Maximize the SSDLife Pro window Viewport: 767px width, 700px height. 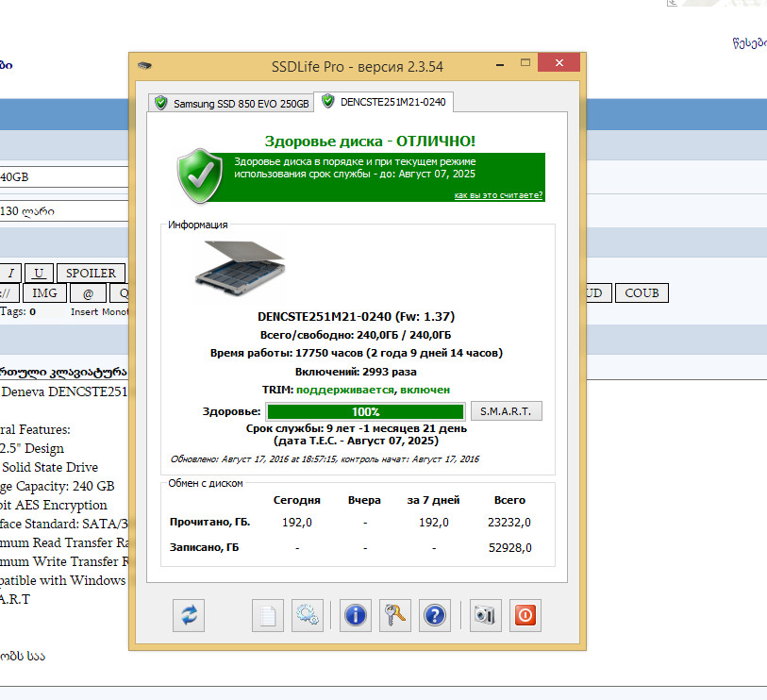point(525,63)
